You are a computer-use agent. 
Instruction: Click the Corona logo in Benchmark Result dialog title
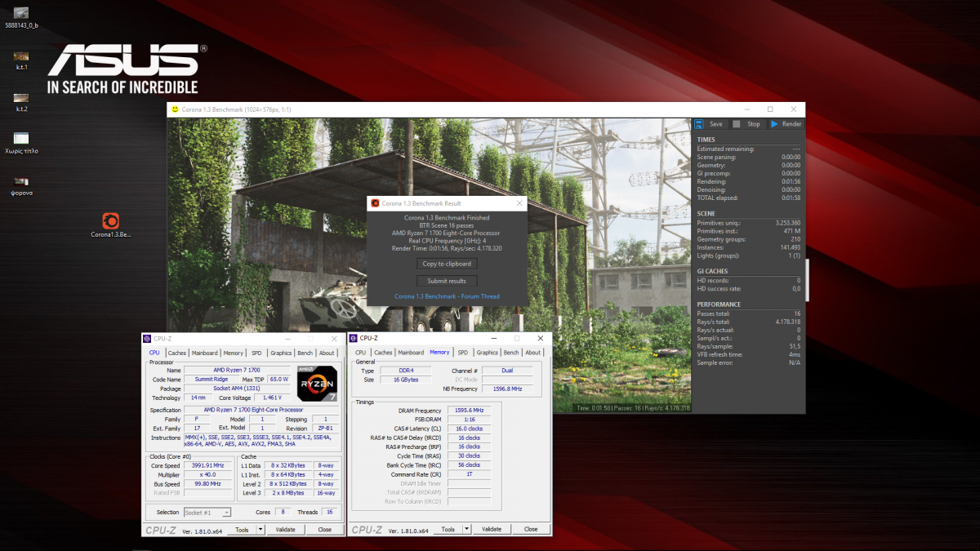click(375, 203)
